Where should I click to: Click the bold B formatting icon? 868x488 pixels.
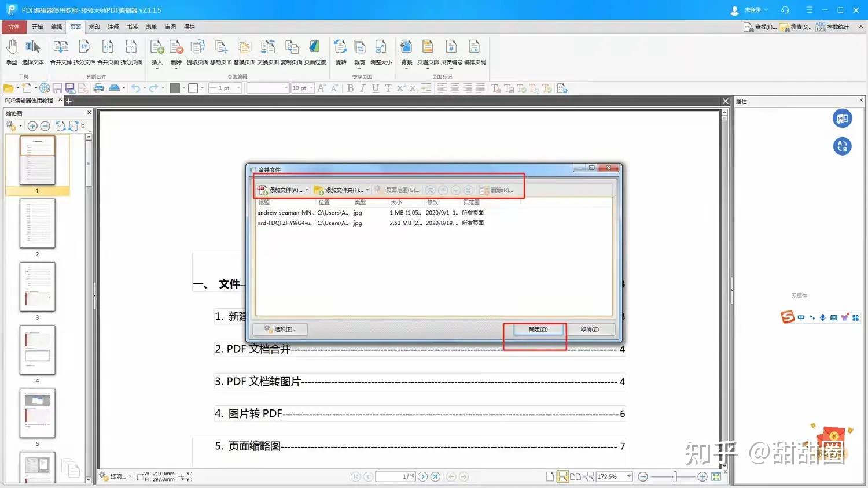pos(350,88)
